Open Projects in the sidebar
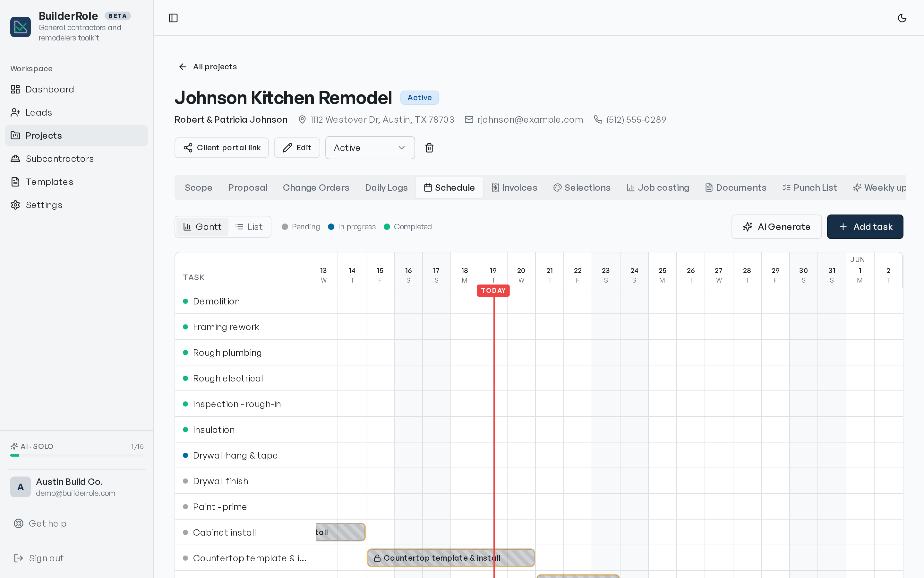924x578 pixels. pyautogui.click(x=76, y=136)
